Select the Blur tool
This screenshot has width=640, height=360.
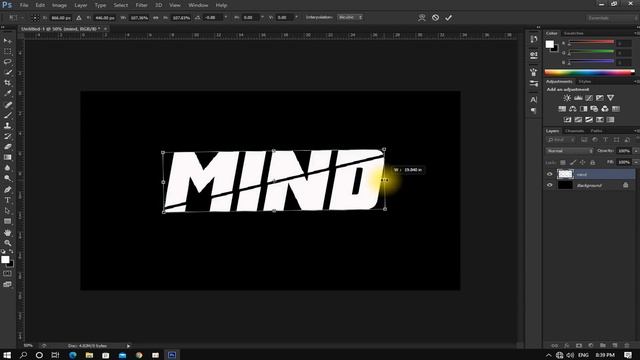point(7,168)
